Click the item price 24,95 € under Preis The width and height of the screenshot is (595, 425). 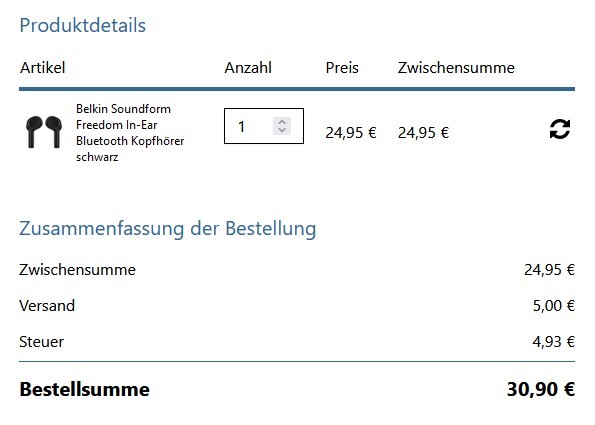[x=351, y=133]
